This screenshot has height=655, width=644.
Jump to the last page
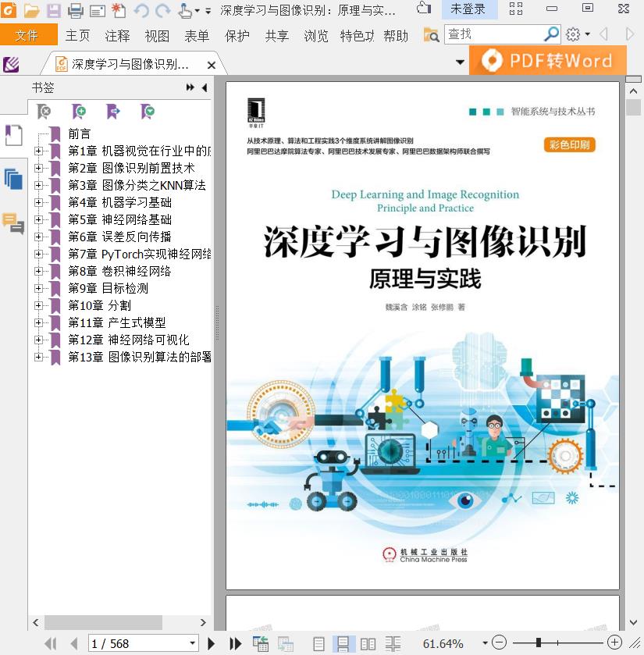pos(235,644)
